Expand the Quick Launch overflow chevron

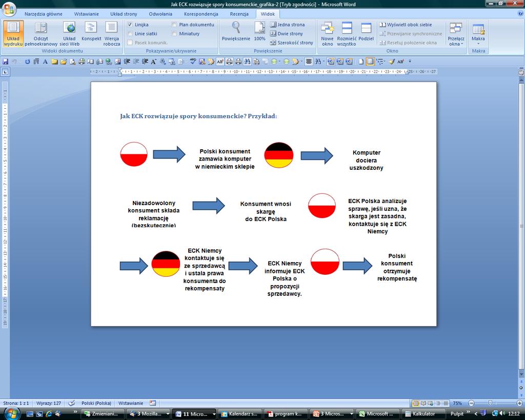(75, 412)
